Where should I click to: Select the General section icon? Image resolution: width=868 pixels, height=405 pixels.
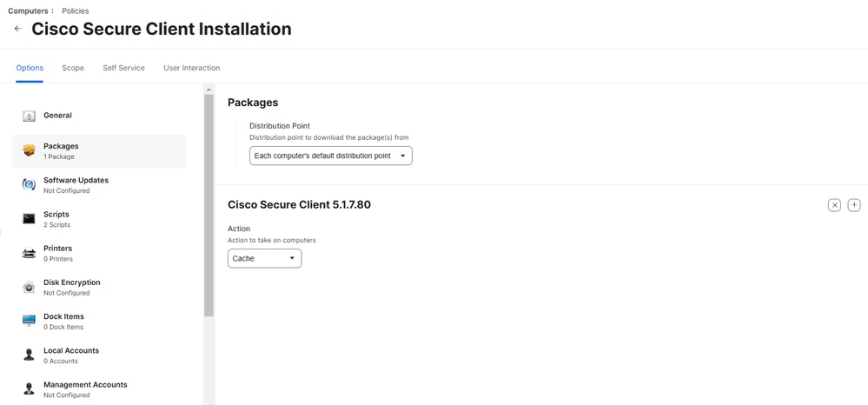pos(29,116)
